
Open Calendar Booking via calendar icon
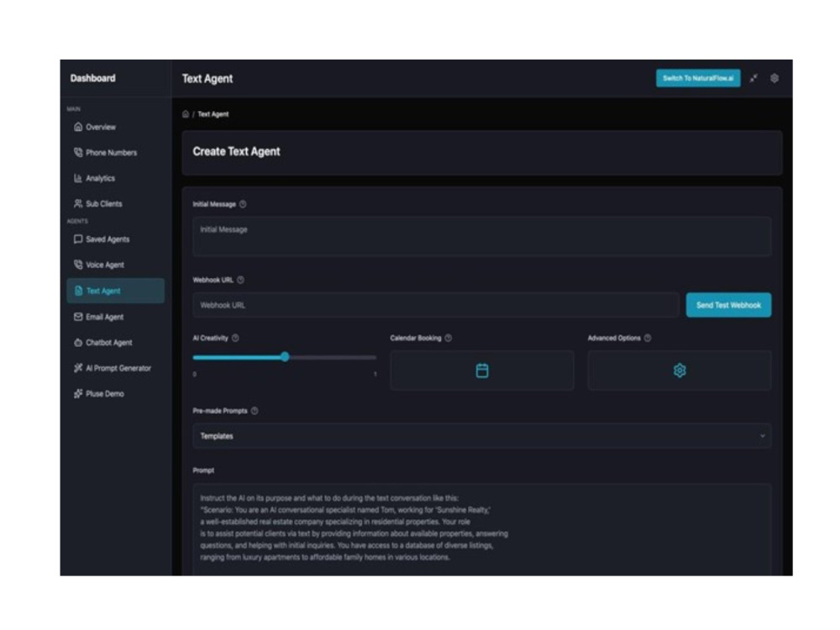pos(482,370)
